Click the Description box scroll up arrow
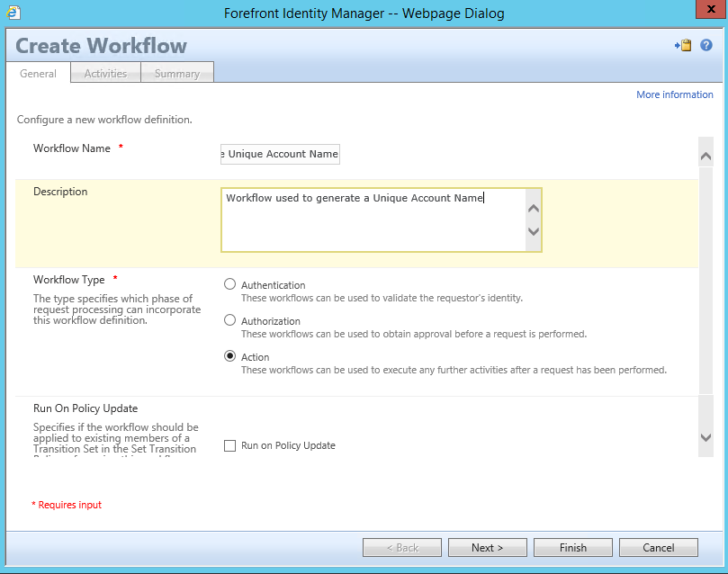Screen dimensions: 728x574 [x=534, y=209]
